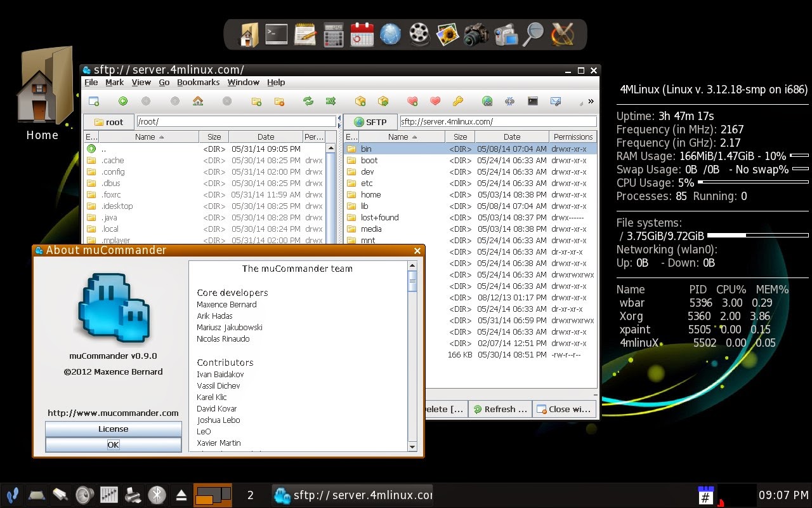Sort the right panel by Size column
Image resolution: width=812 pixels, height=508 pixels.
(461, 137)
